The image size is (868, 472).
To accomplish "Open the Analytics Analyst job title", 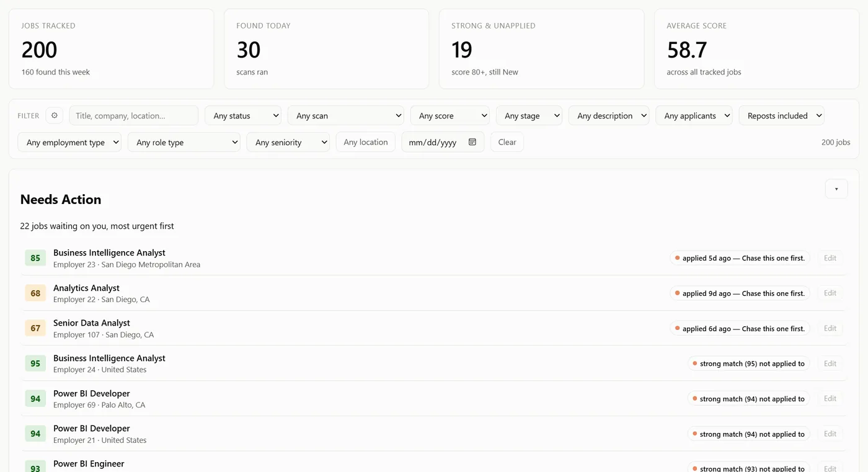I will click(86, 288).
